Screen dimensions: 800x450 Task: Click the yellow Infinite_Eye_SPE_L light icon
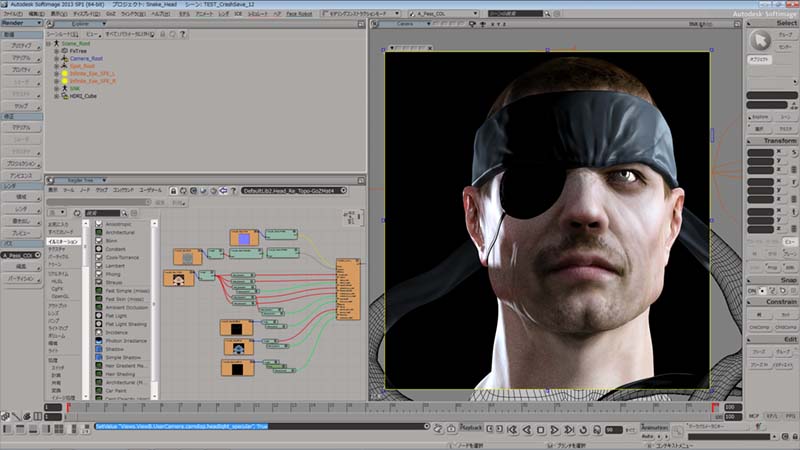point(65,73)
